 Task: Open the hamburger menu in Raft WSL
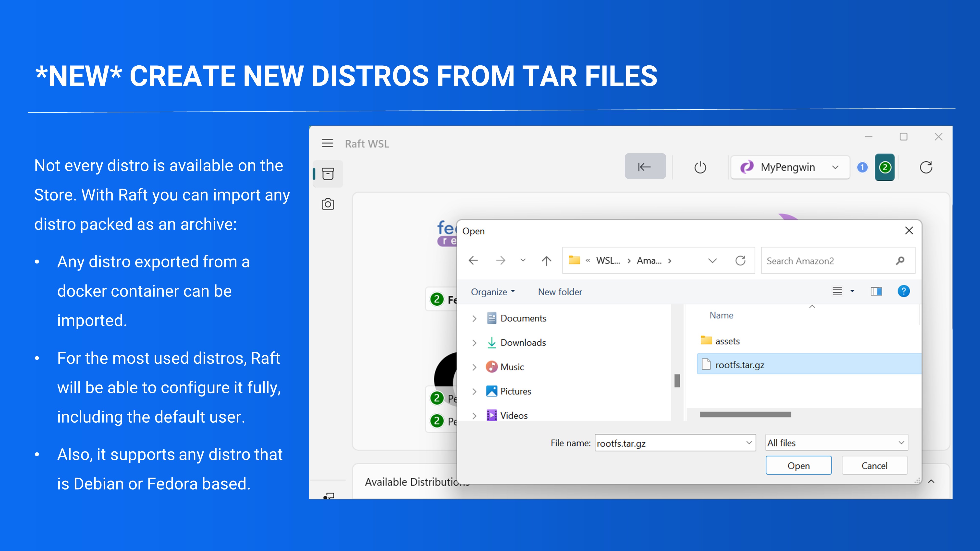[x=327, y=143]
